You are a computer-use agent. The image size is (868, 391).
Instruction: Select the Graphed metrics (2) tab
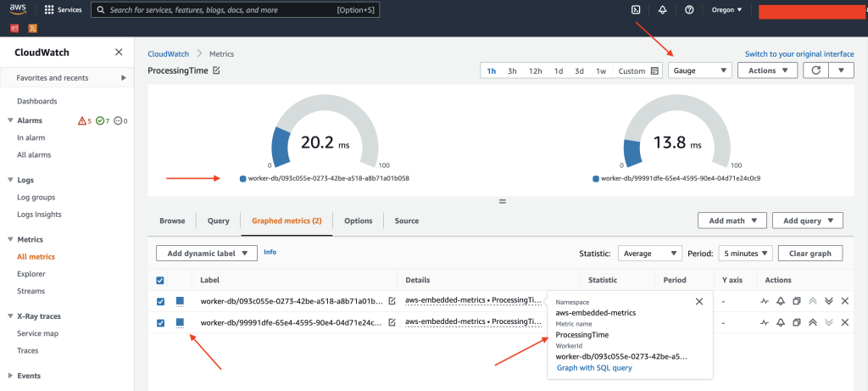click(x=287, y=221)
